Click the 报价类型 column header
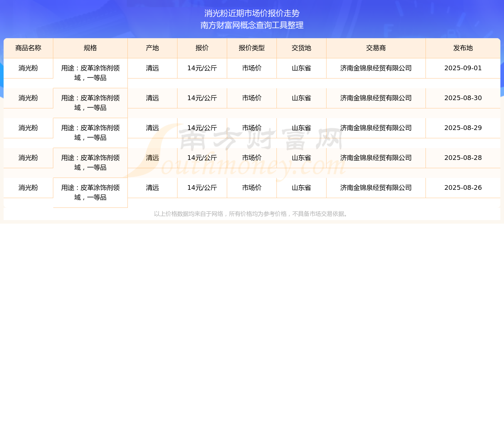This screenshot has height=434, width=504. (252, 48)
